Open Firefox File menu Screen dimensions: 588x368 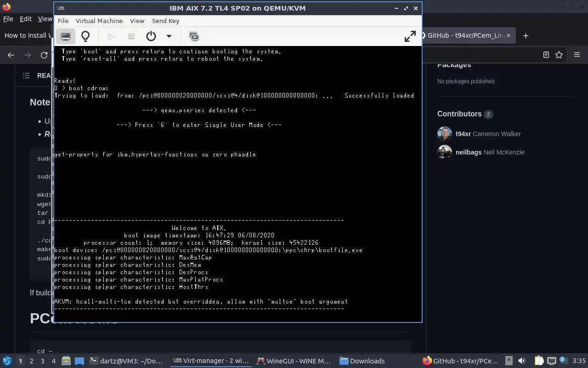coord(8,19)
